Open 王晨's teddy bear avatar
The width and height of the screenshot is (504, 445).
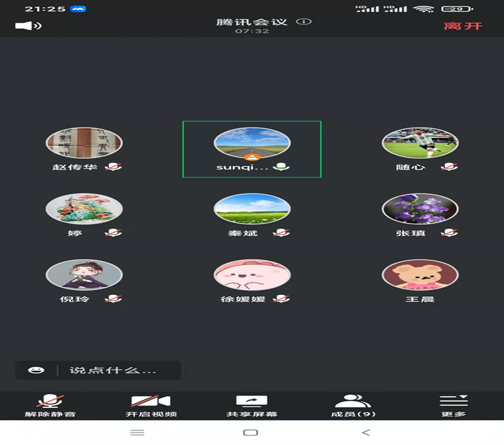tap(420, 275)
